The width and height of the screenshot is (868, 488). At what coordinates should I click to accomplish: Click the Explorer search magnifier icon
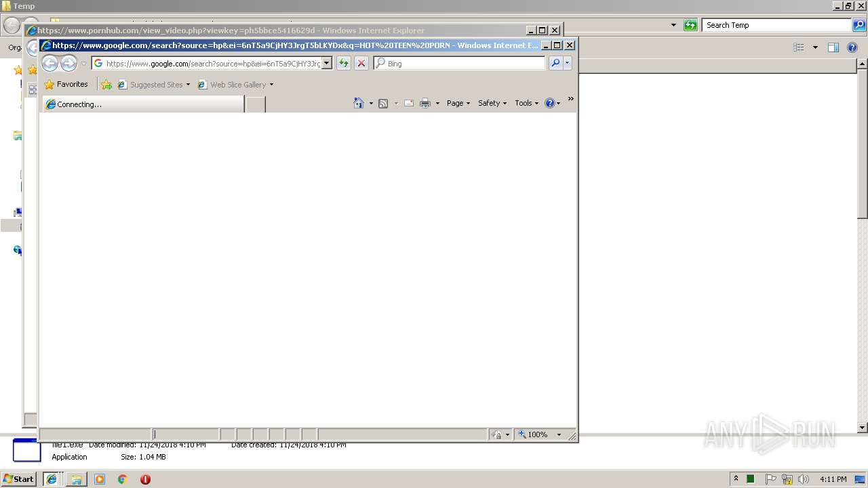point(859,25)
